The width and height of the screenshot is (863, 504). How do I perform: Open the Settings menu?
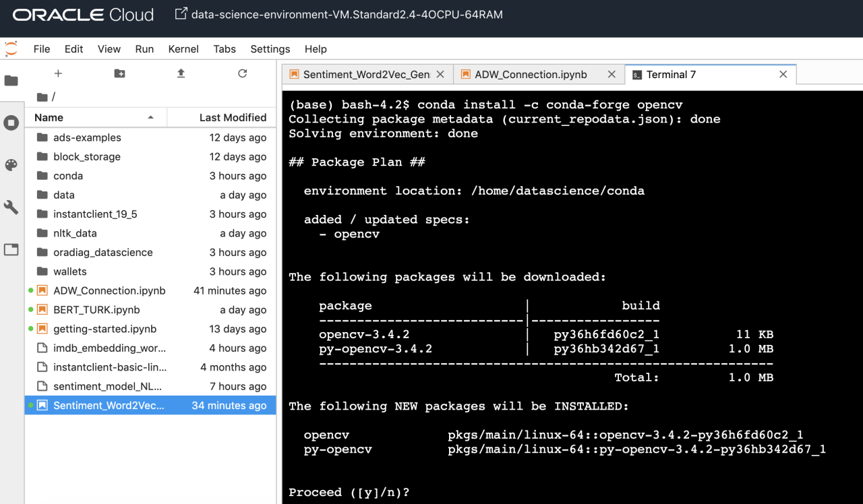pos(270,49)
